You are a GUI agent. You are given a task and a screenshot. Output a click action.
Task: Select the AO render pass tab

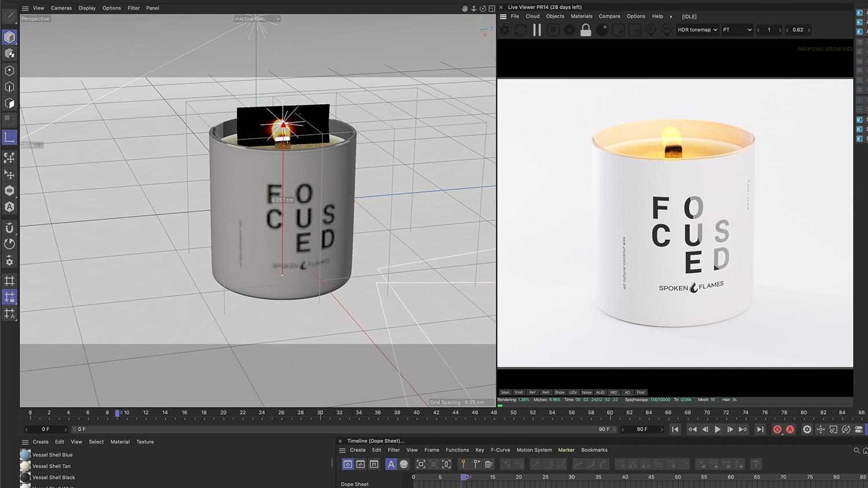tap(627, 392)
